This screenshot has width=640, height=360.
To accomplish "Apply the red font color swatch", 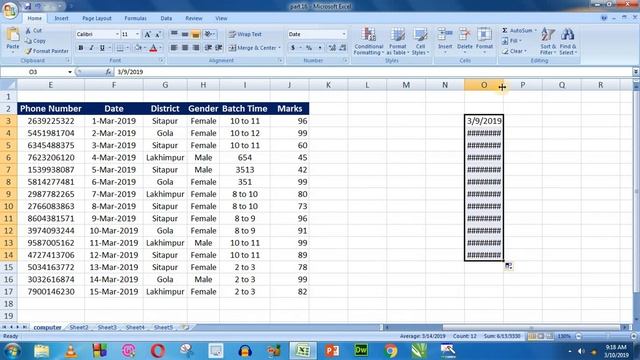I will point(153,48).
